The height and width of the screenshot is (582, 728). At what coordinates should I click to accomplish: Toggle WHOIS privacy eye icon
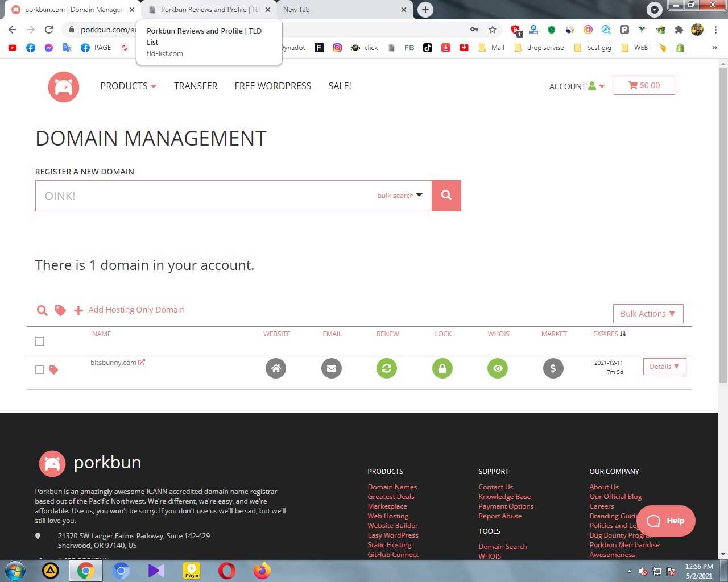498,368
